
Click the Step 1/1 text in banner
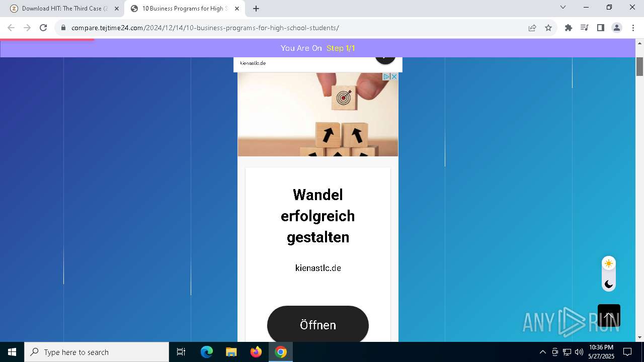[341, 48]
